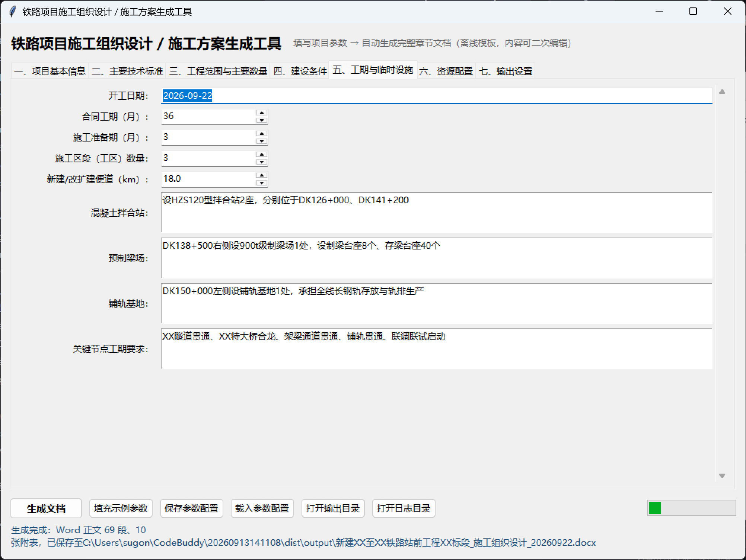Screen dimensions: 746x560
Task: Open the 一、项目基本信息 tab
Action: click(x=50, y=71)
